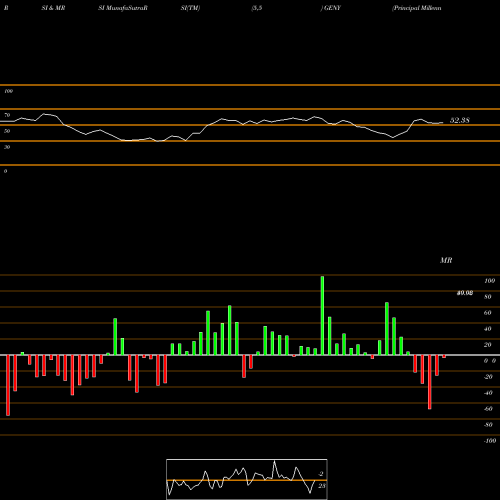Click the 0 label on left RSI axis
500x500 pixels.
pos(5,171)
